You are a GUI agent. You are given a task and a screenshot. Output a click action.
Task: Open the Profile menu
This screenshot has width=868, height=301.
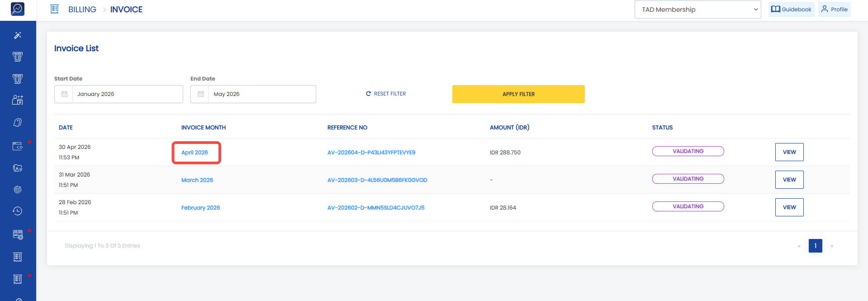[834, 9]
